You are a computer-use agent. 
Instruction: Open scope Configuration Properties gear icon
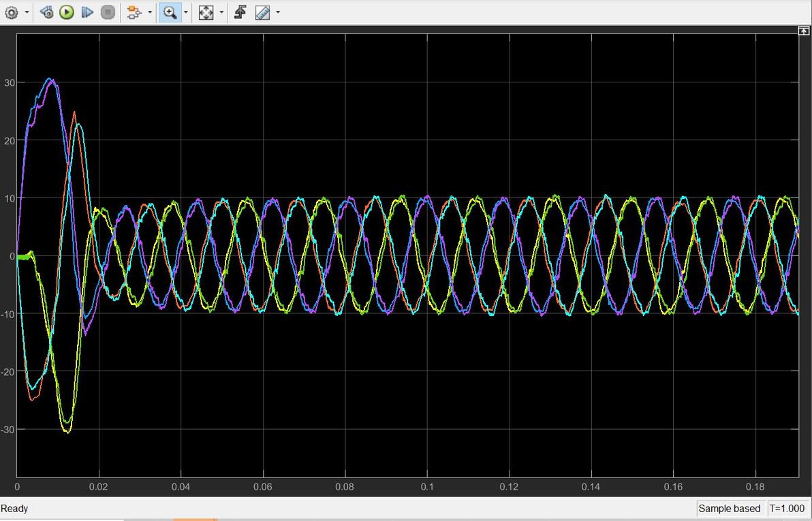coord(11,12)
